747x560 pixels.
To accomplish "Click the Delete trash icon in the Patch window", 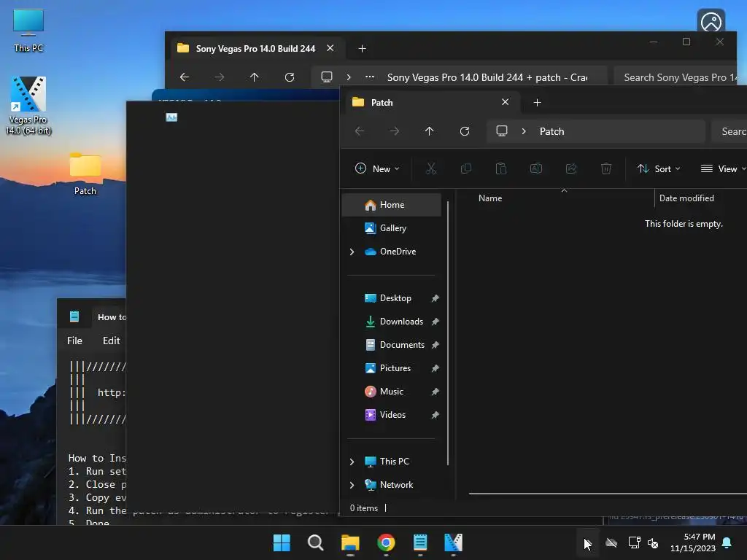I will tap(606, 168).
